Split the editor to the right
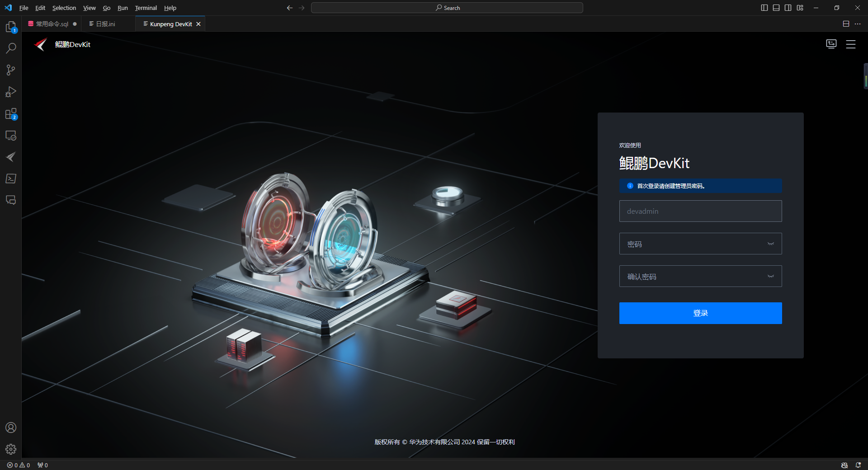Image resolution: width=868 pixels, height=470 pixels. point(846,24)
